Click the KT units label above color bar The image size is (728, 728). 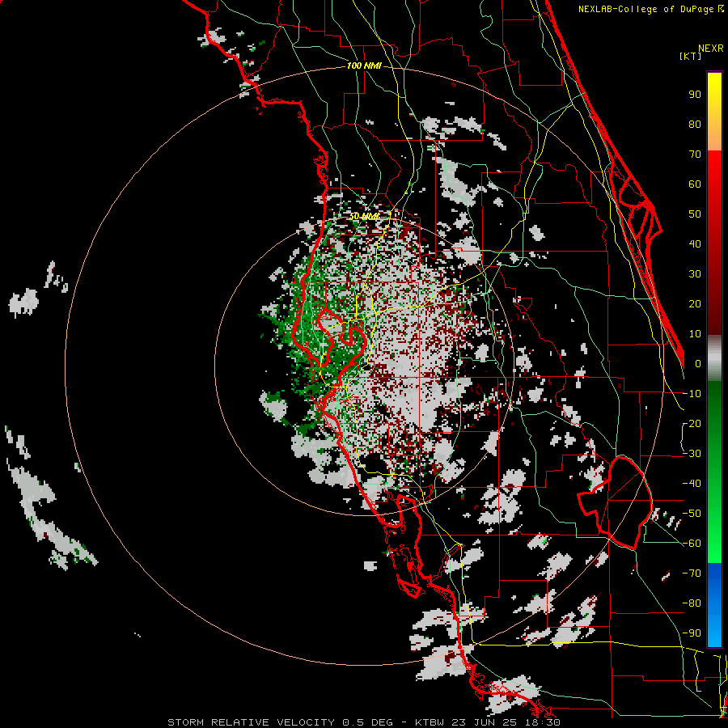[x=691, y=56]
